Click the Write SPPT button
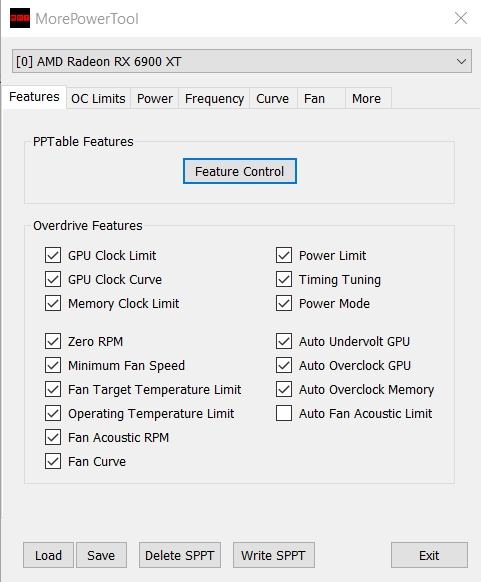The image size is (481, 582). (274, 555)
